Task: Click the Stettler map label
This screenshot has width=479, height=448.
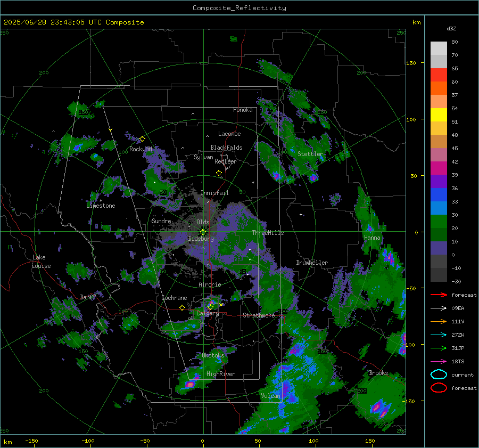Action: pos(310,154)
